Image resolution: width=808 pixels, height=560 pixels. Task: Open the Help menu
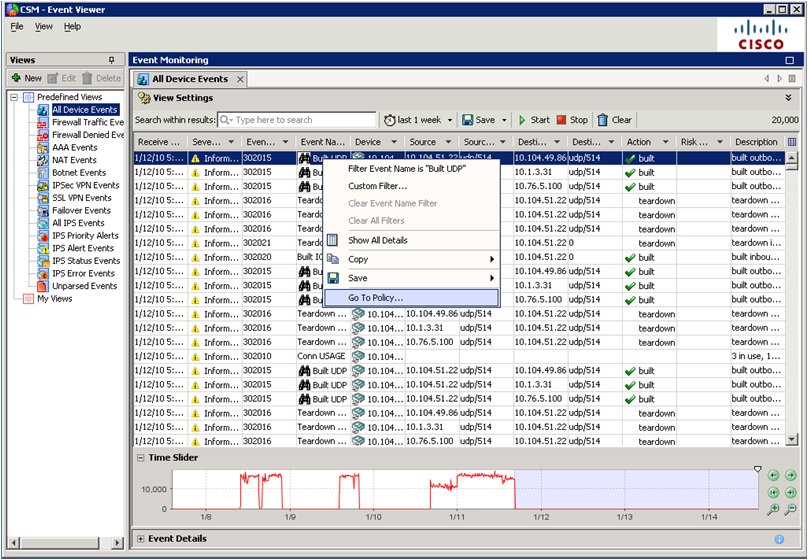pyautogui.click(x=72, y=26)
